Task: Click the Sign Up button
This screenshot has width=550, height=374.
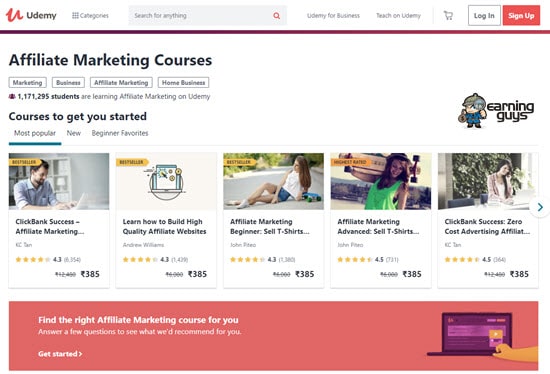Action: click(x=521, y=15)
